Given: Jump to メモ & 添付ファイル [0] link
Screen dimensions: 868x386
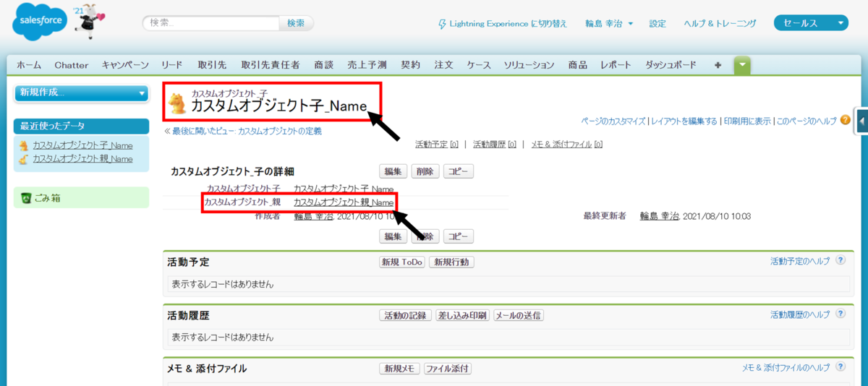Looking at the screenshot, I should coord(567,145).
